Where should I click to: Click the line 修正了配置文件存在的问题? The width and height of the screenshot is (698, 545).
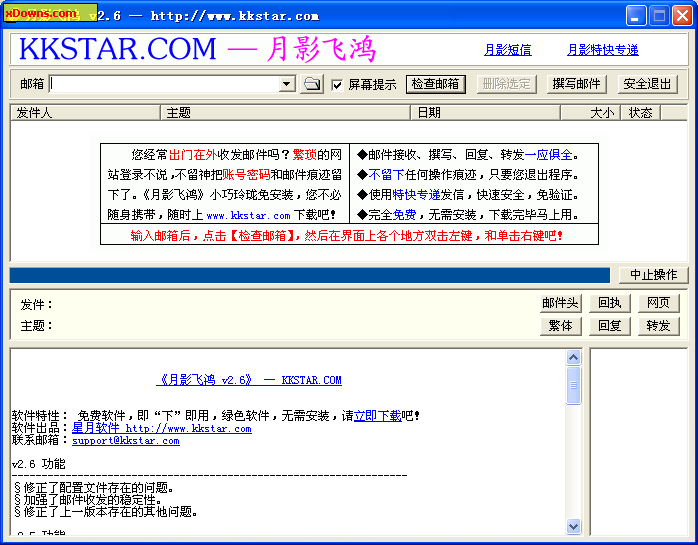[94, 488]
